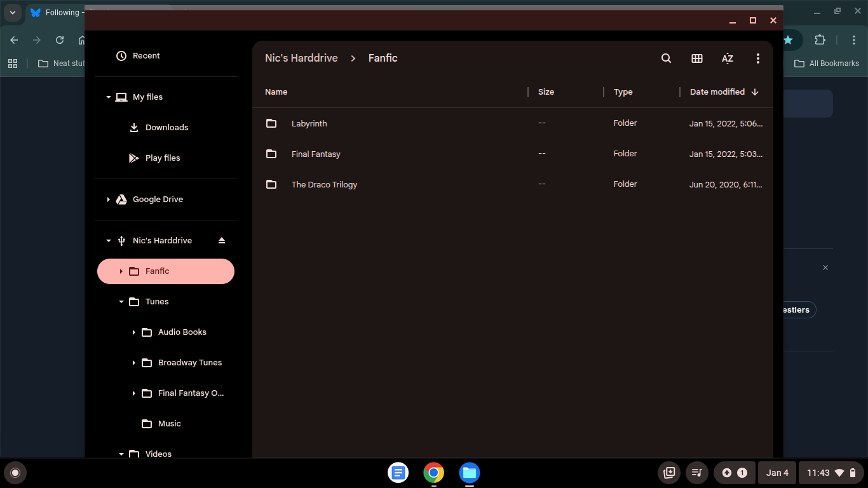The image size is (868, 488).
Task: Select the Labyrinth folder row
Action: point(309,124)
